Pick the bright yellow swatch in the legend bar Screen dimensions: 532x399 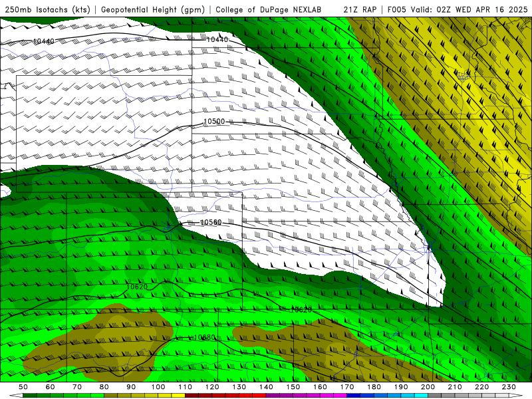(178, 396)
